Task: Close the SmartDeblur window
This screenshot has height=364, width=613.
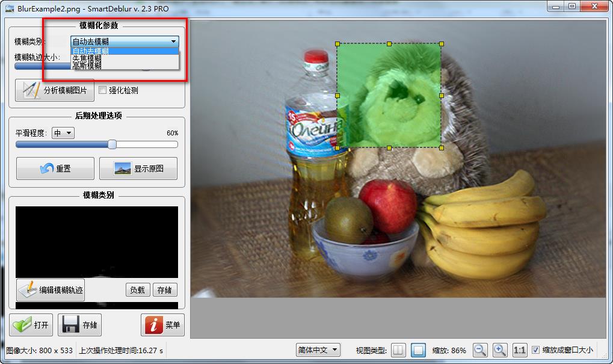Action: point(594,6)
